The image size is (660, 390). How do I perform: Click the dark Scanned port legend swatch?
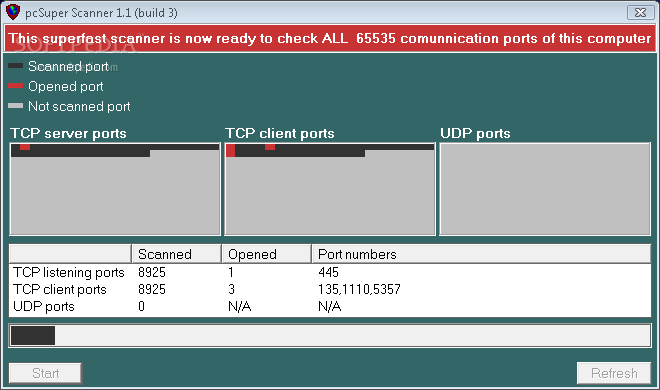point(16,66)
